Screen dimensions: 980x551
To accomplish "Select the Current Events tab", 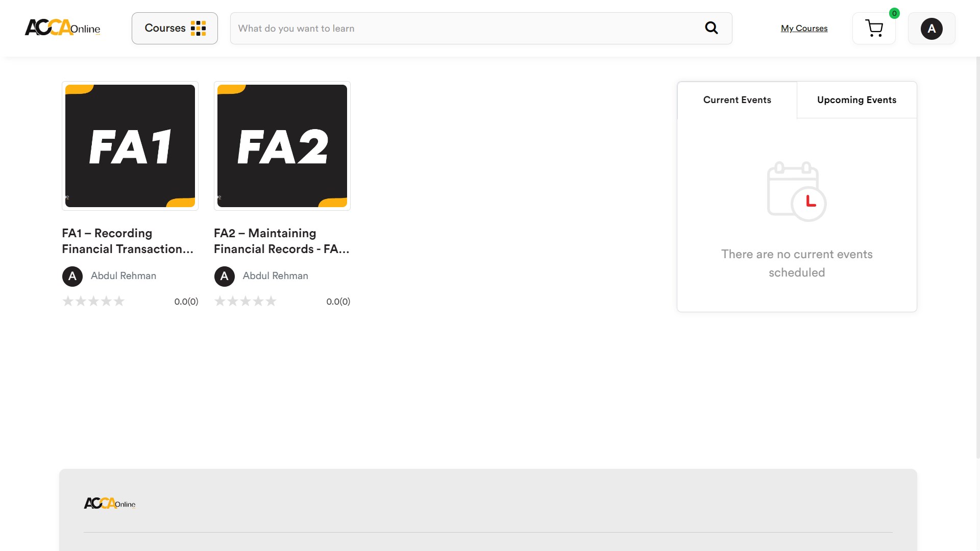I will tap(737, 100).
